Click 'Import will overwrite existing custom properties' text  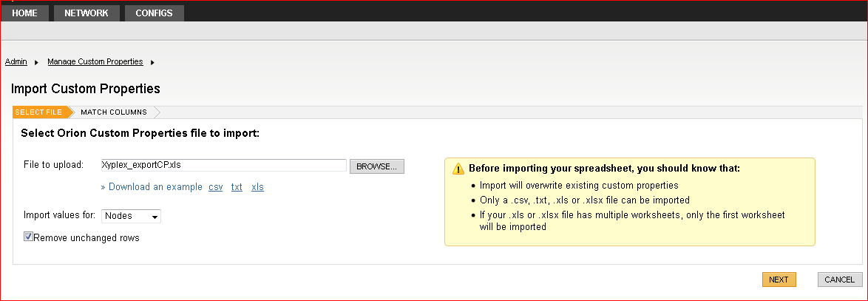[x=579, y=186]
